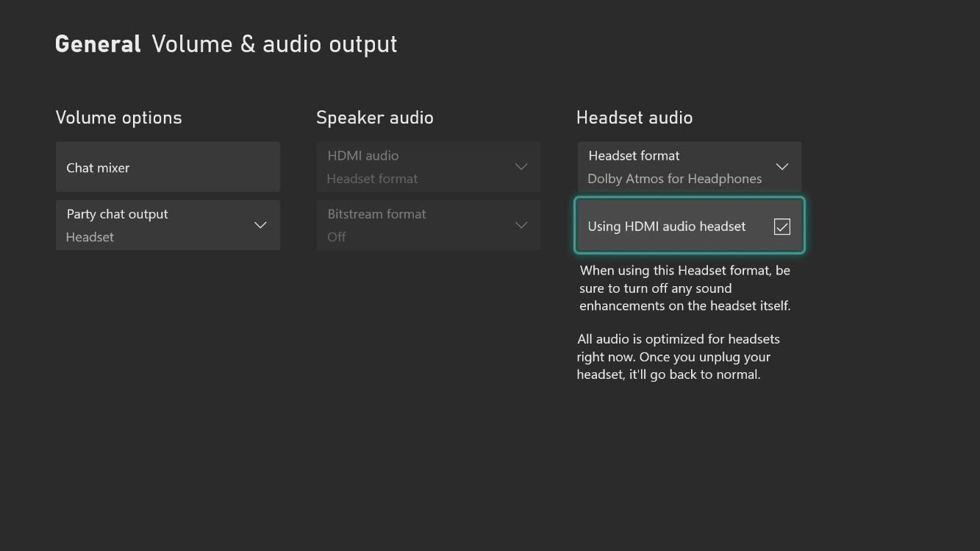980x551 pixels.
Task: Click the chevron arrow on Party chat output
Action: (260, 225)
